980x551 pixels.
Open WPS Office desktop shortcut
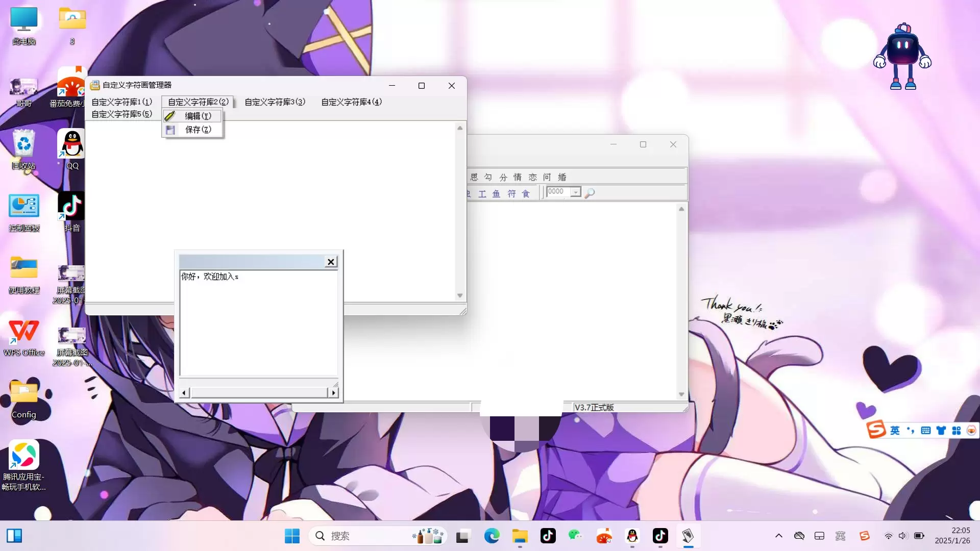[24, 337]
